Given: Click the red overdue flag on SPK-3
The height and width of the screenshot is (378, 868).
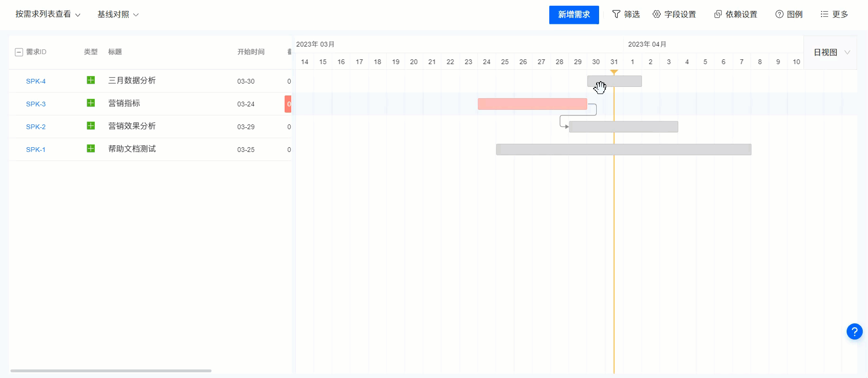Looking at the screenshot, I should coord(288,104).
